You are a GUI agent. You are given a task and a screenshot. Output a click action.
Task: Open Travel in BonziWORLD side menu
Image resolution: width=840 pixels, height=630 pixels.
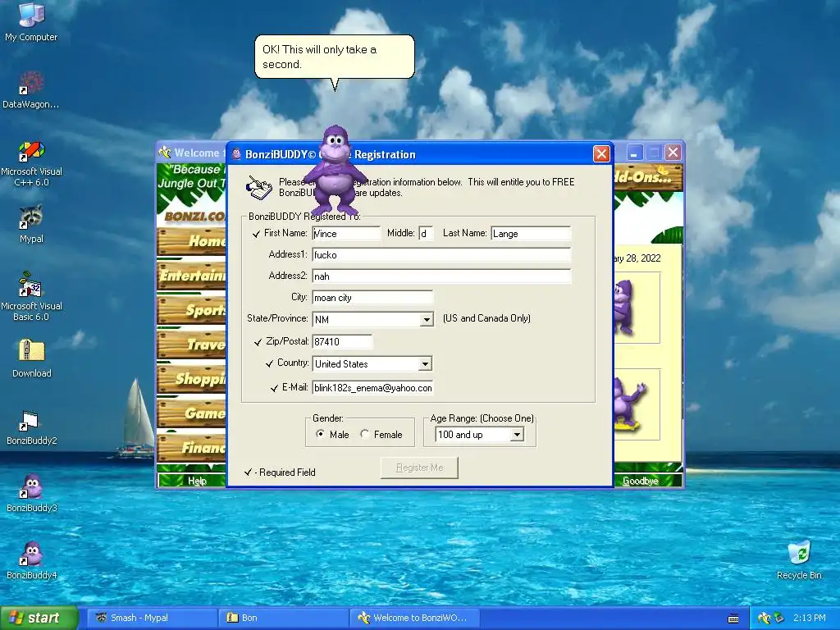tap(192, 345)
